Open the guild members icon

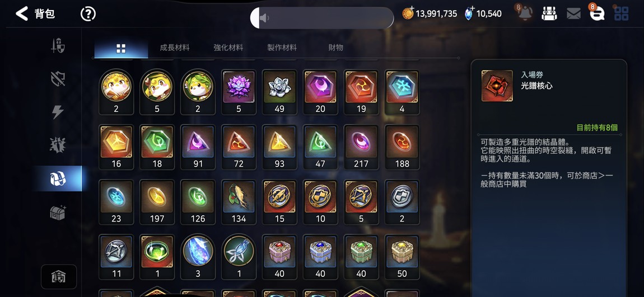[549, 13]
